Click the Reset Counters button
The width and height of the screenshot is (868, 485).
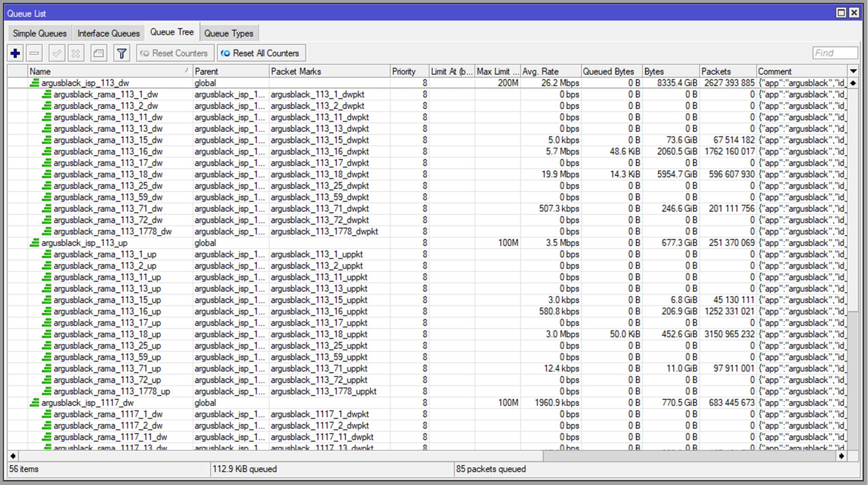click(175, 53)
